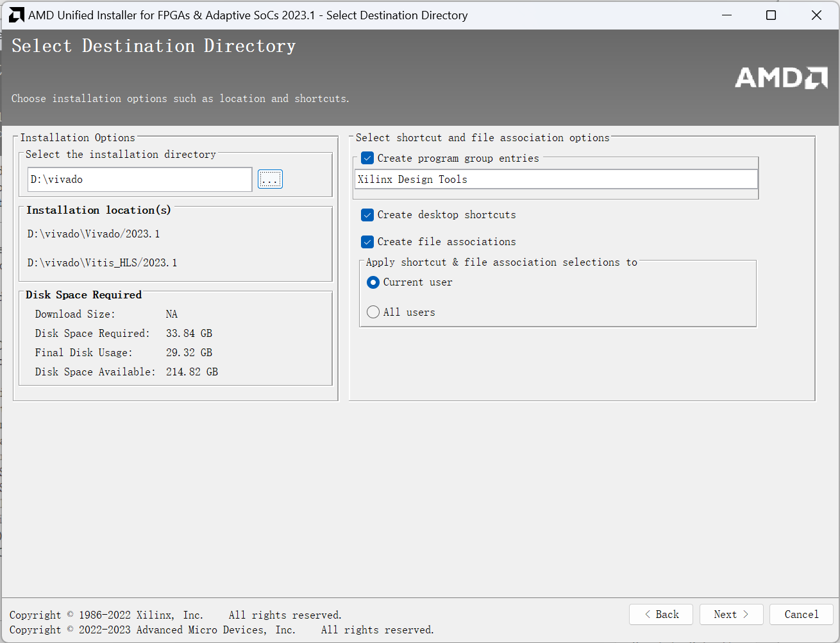840x643 pixels.
Task: Choose All users for shortcut selections
Action: tap(373, 313)
